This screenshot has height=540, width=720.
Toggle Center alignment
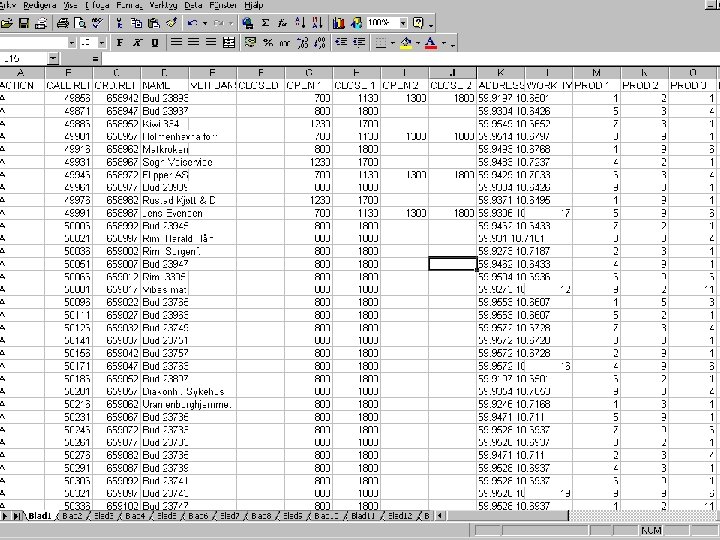pyautogui.click(x=193, y=43)
